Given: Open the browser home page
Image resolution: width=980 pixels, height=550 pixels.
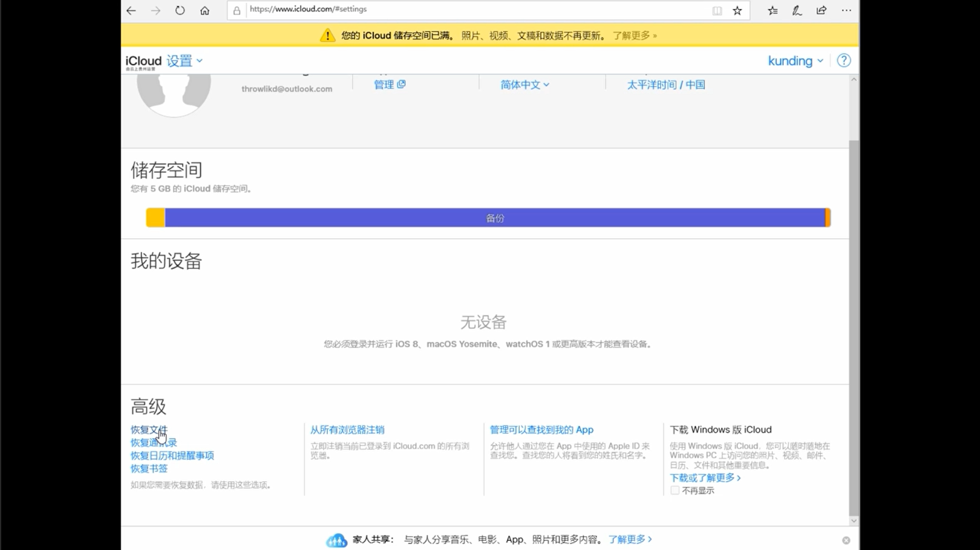Looking at the screenshot, I should pos(204,10).
